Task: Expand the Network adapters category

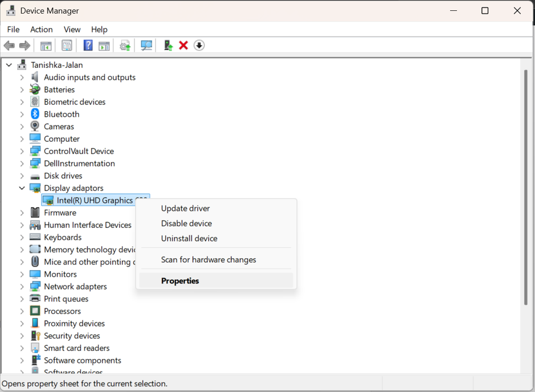Action: pyautogui.click(x=22, y=287)
